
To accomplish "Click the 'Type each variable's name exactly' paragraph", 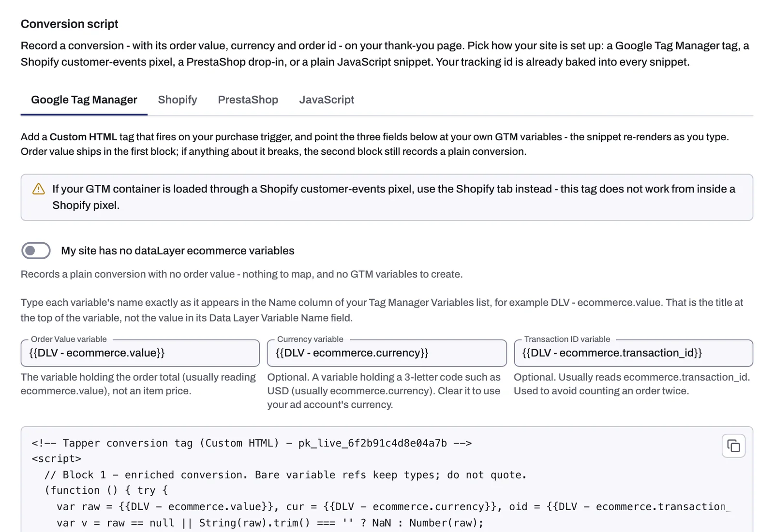I will (x=382, y=310).
